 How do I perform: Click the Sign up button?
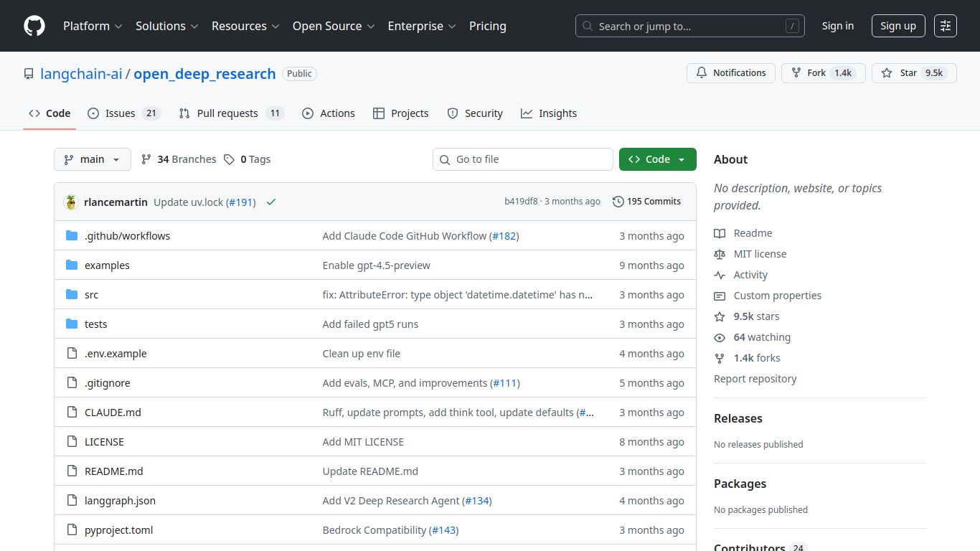pyautogui.click(x=898, y=25)
